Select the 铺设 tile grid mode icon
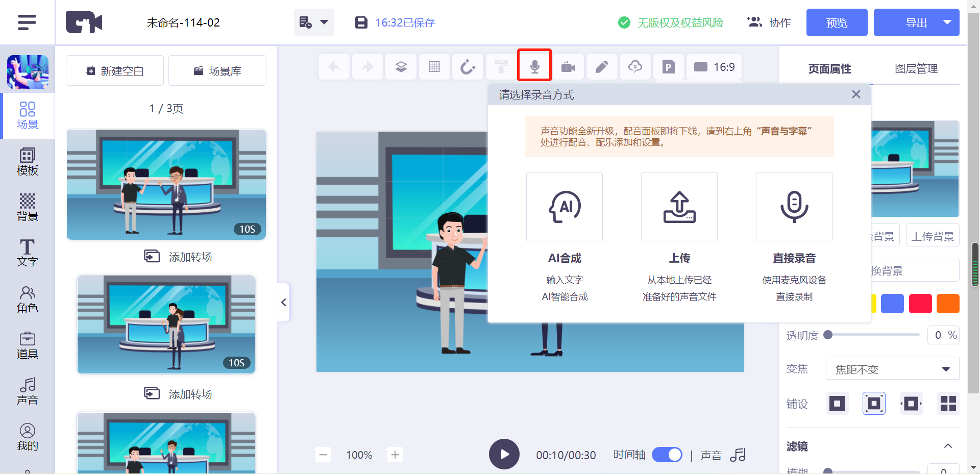This screenshot has width=980, height=474. coord(948,404)
